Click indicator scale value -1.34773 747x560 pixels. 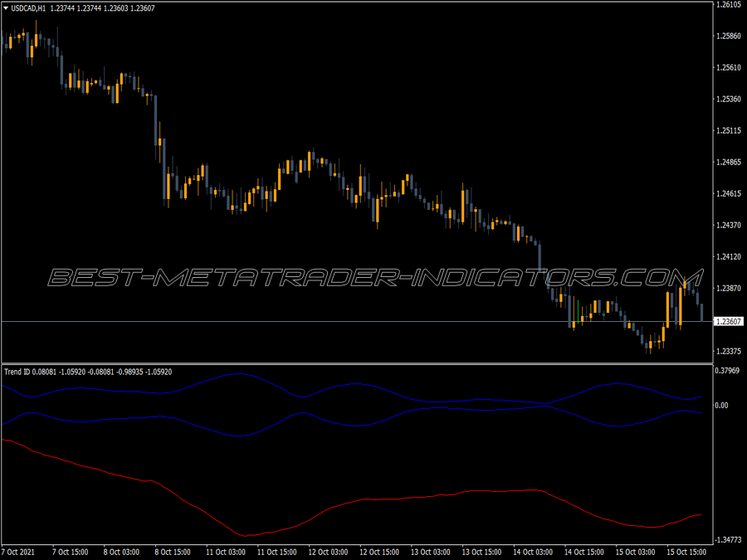(x=729, y=539)
